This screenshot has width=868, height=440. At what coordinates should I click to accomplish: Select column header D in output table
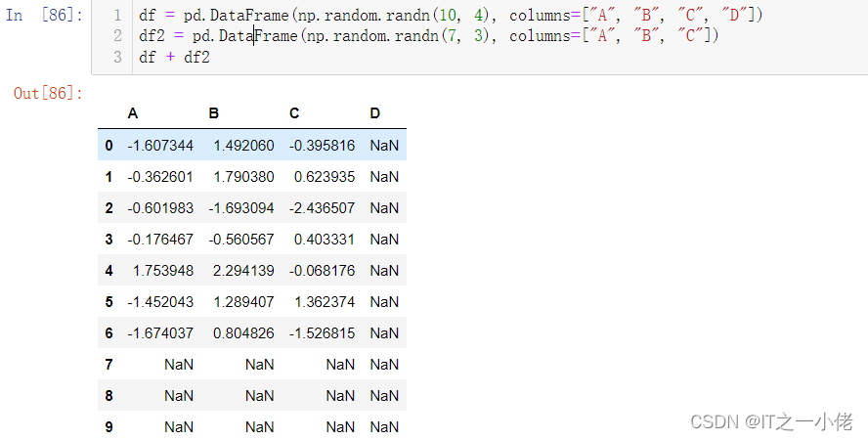(x=374, y=113)
